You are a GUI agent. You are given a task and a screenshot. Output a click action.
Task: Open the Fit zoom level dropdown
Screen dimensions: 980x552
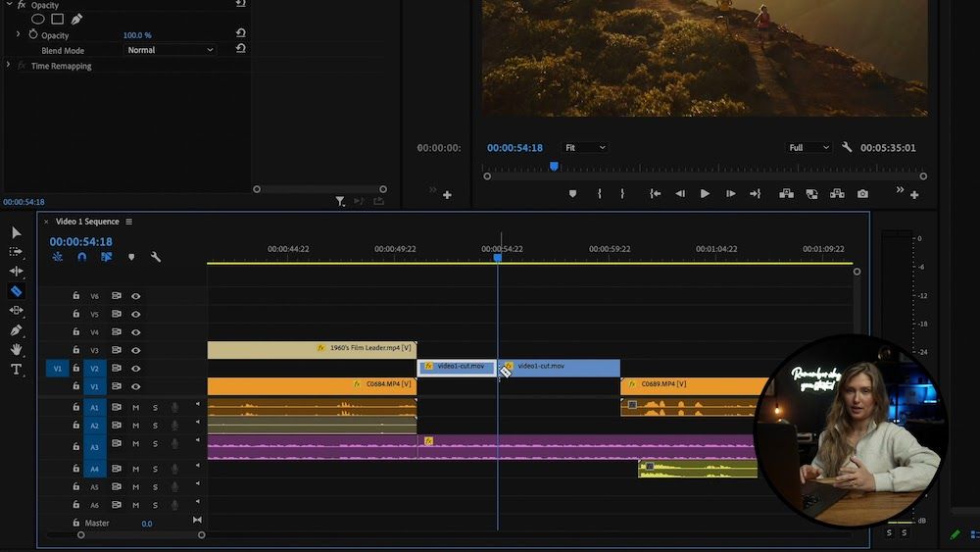tap(585, 148)
